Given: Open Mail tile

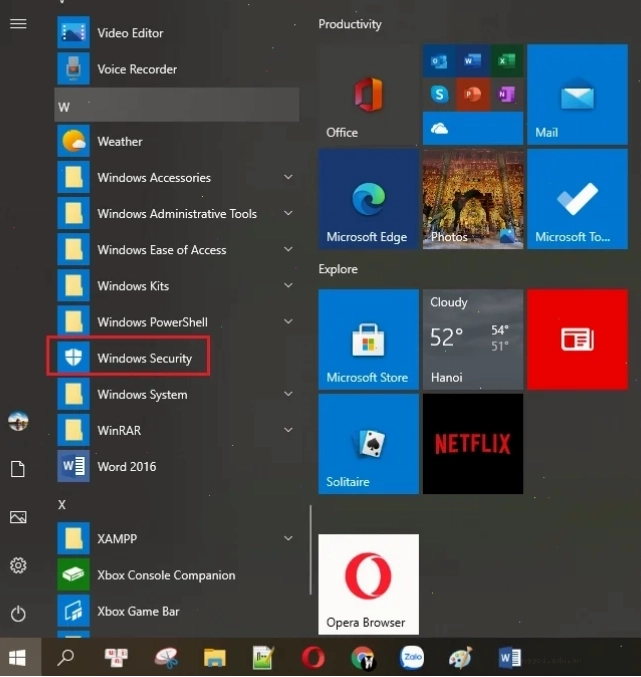Looking at the screenshot, I should click(x=578, y=94).
